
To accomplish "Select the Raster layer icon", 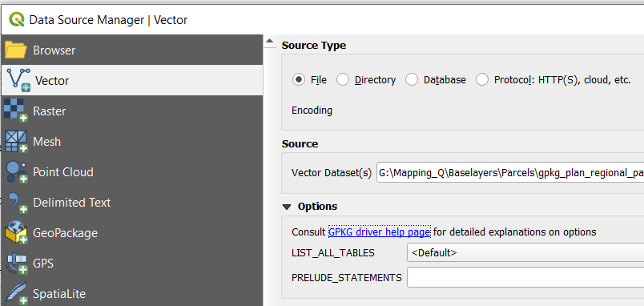I will click(16, 111).
